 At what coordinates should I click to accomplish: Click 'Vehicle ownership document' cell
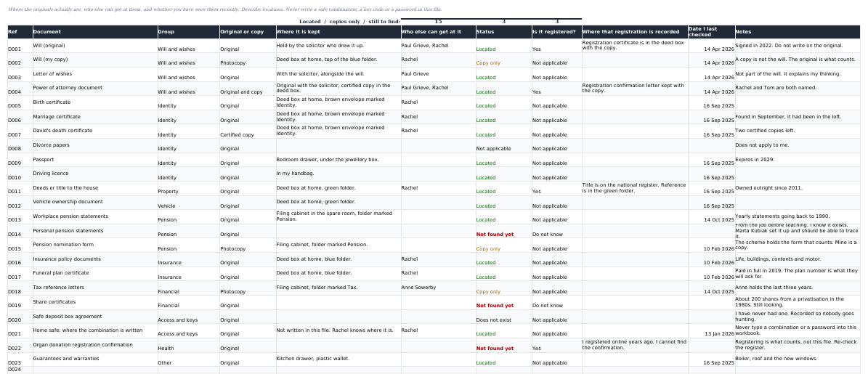click(x=95, y=203)
